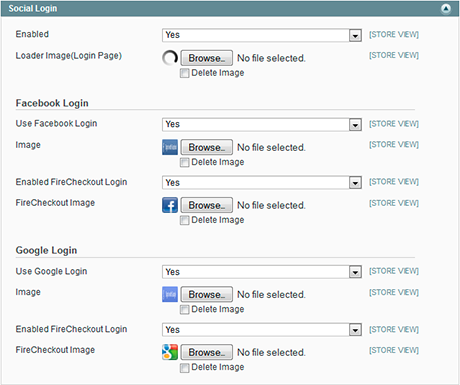Open the Use Google Login dropdown
Viewport: 460px width, 385px height.
[262, 272]
